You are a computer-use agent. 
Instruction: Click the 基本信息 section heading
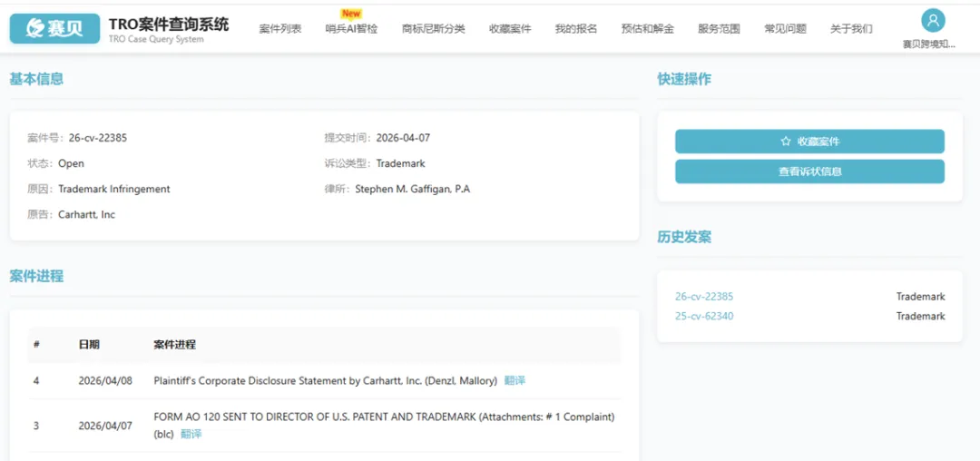pos(36,79)
